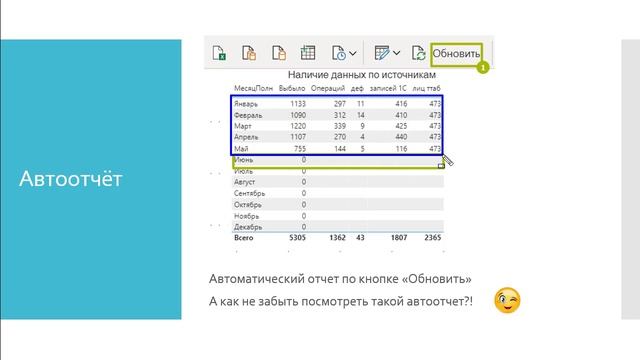Select the Февраль row label

pos(248,115)
